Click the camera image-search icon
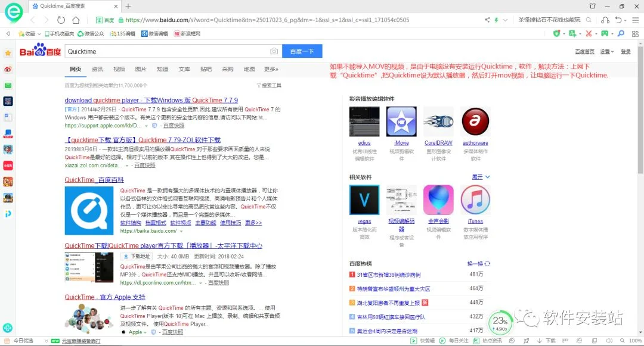The height and width of the screenshot is (346, 644). point(274,51)
